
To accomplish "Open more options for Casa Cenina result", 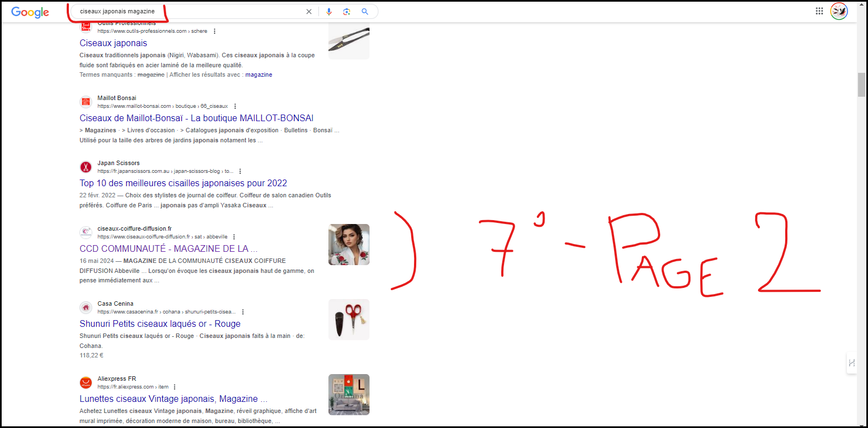I will point(243,312).
